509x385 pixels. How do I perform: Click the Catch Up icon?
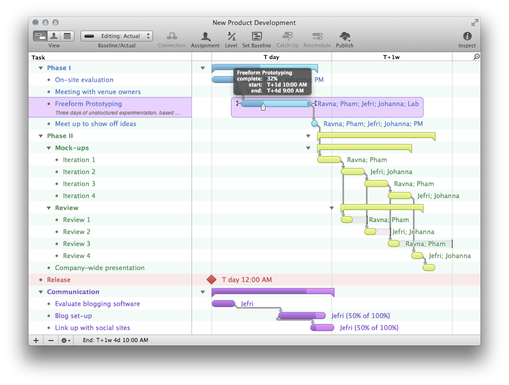[x=287, y=36]
